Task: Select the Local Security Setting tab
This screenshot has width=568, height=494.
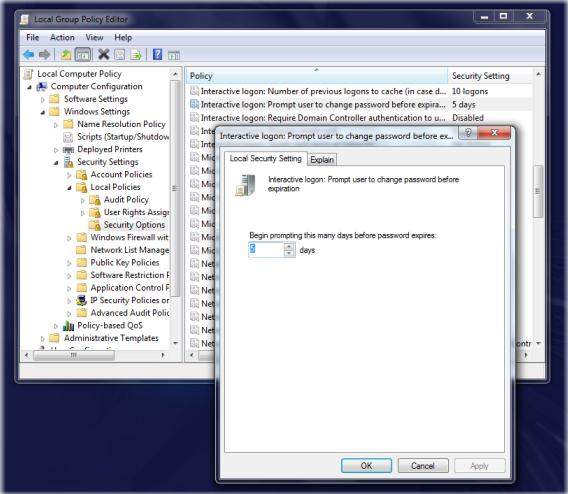Action: tap(266, 159)
